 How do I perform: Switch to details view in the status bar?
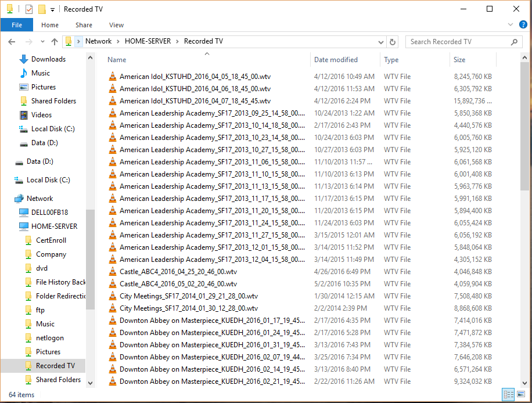tap(508, 394)
